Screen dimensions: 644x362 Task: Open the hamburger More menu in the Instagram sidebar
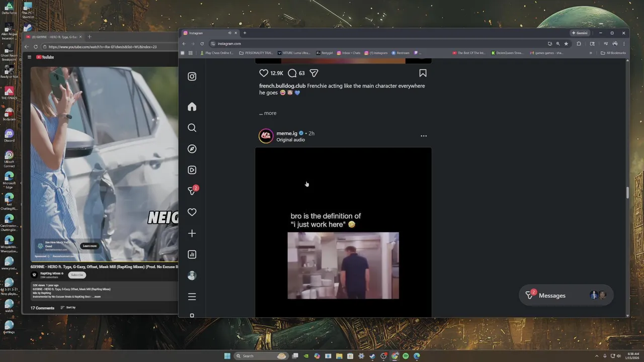[x=192, y=297]
